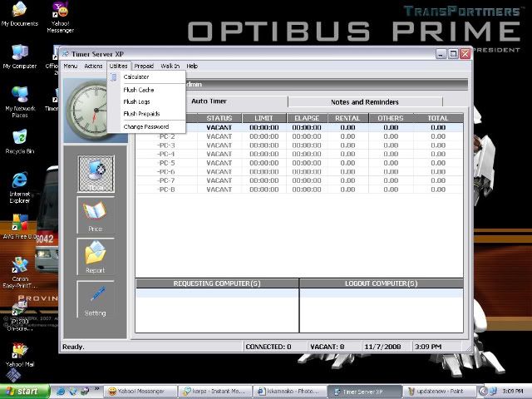
Task: Select Flush Prepaids menu entry
Action: tap(146, 114)
